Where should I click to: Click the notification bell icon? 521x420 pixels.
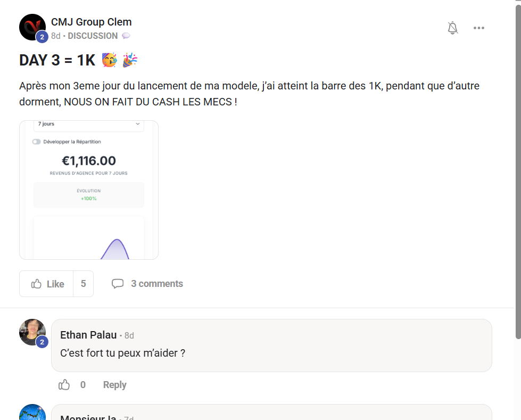click(453, 28)
